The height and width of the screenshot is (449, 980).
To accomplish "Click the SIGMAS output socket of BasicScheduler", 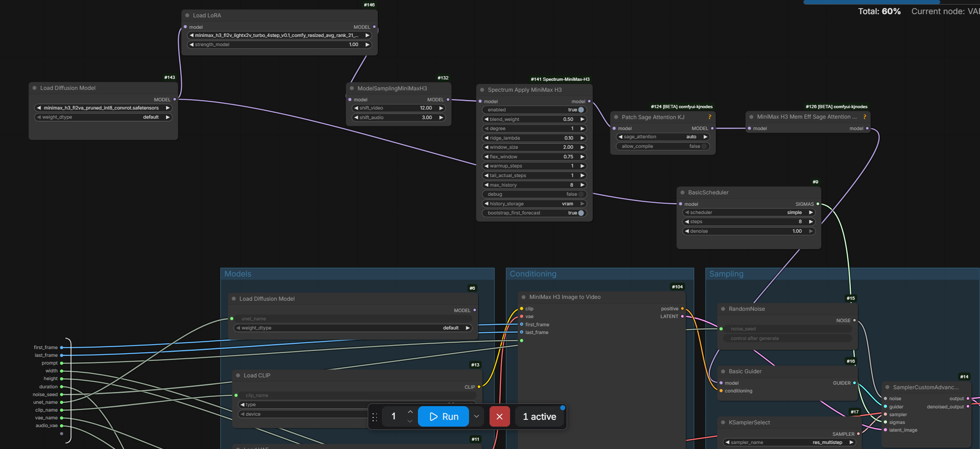I will [818, 204].
